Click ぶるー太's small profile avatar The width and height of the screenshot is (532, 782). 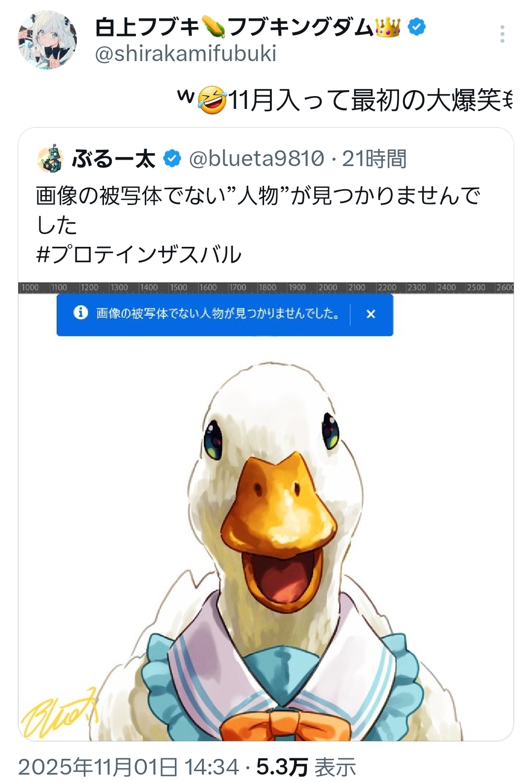(x=50, y=159)
